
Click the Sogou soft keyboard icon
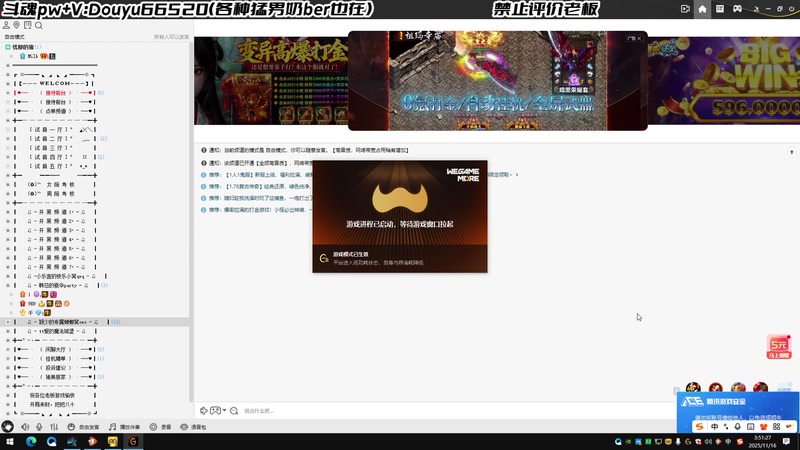pyautogui.click(x=751, y=427)
